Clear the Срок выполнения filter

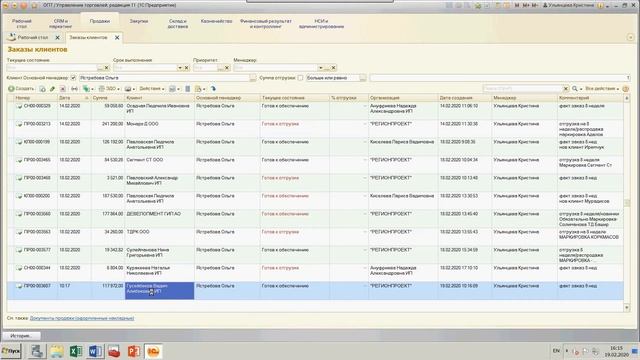pos(187,68)
